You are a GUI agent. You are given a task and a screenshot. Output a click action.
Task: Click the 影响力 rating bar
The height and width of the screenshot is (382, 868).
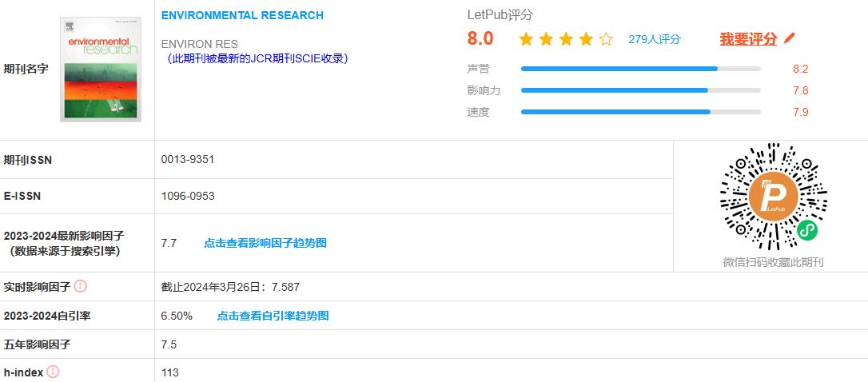coord(640,90)
